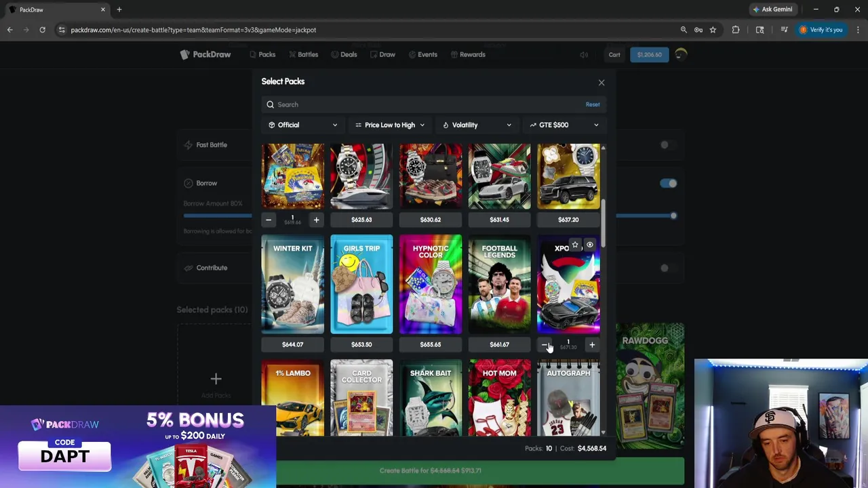Decrease first pack quantity with minus button
Screen dimensions: 868x488
tap(269, 220)
